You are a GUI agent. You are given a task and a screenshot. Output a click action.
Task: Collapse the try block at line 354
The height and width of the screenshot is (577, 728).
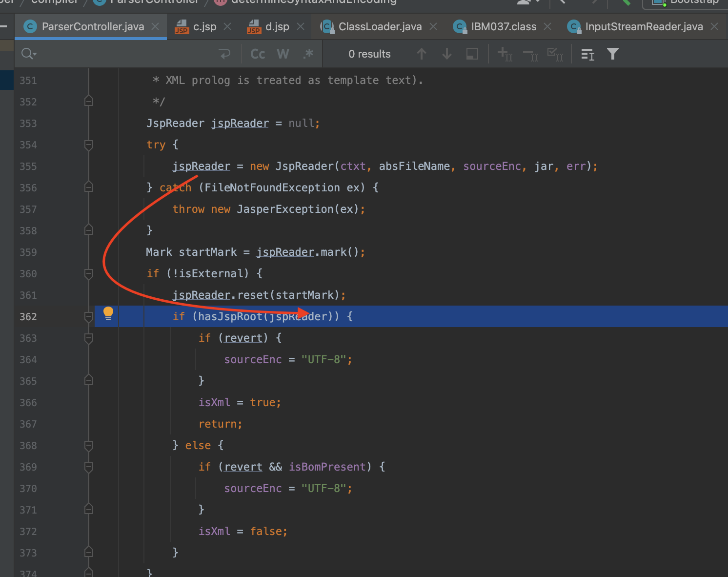coord(89,144)
